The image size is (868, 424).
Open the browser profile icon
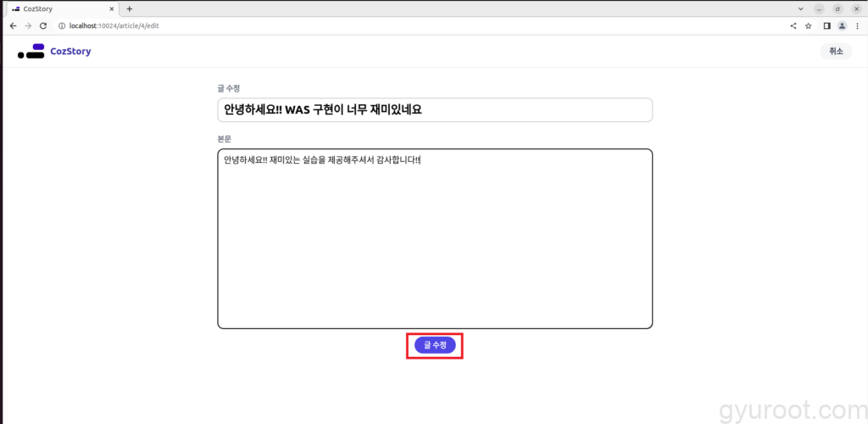click(842, 25)
